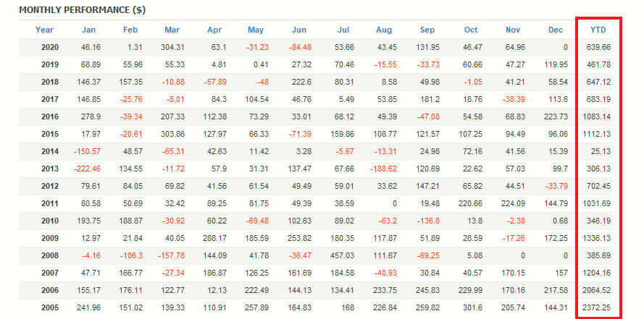The image size is (644, 319).
Task: Click the Dec column header
Action: (556, 30)
